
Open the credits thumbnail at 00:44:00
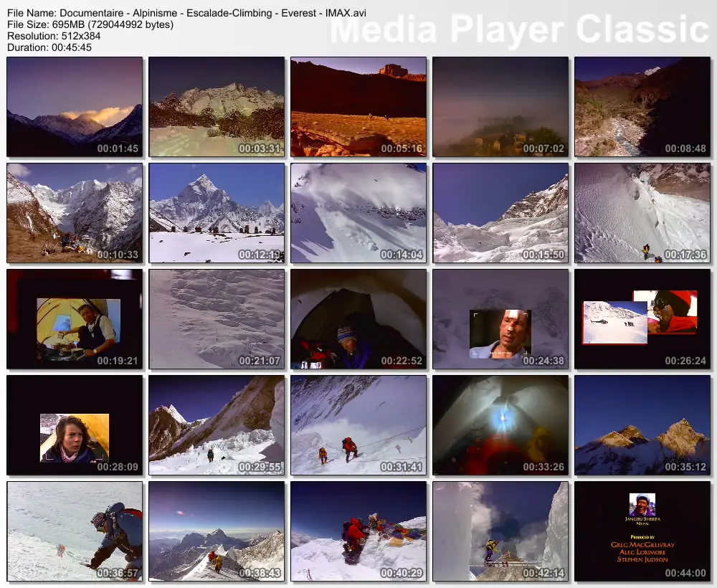(642, 531)
